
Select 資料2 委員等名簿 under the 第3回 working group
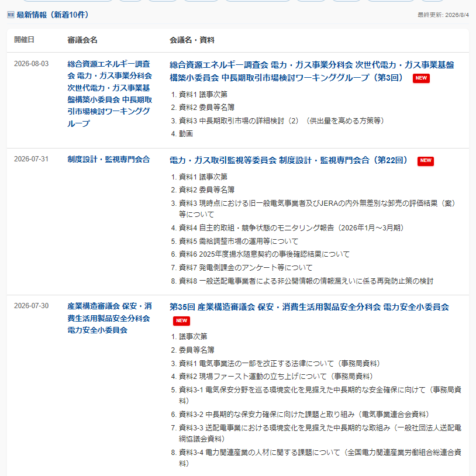[206, 108]
